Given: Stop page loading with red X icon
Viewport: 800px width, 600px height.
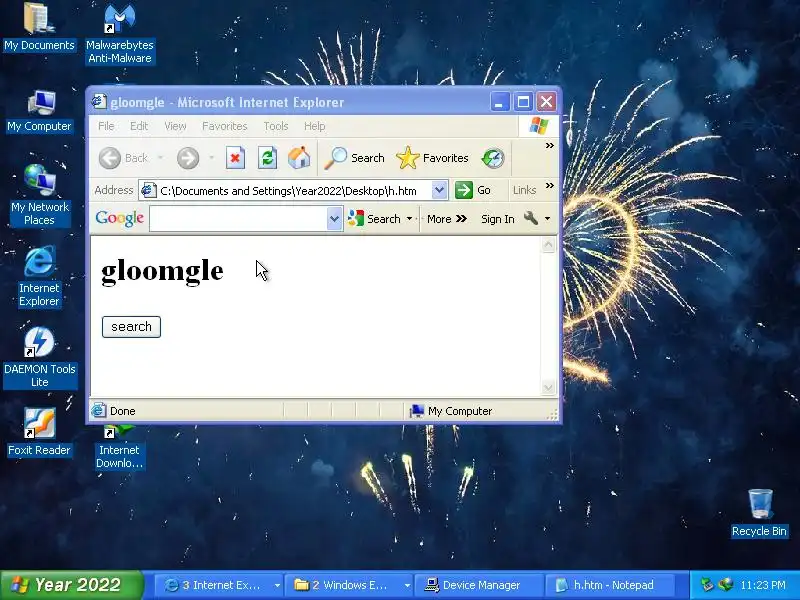Looking at the screenshot, I should pyautogui.click(x=235, y=158).
